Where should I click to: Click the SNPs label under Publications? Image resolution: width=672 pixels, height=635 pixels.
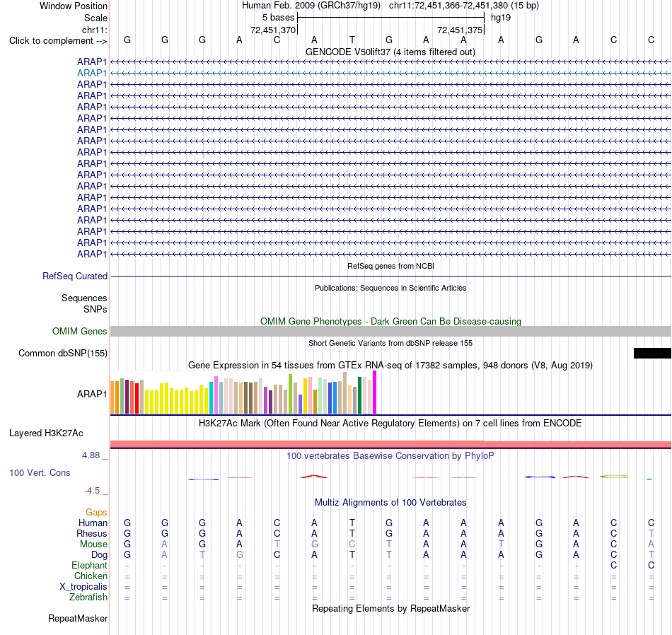[x=95, y=309]
